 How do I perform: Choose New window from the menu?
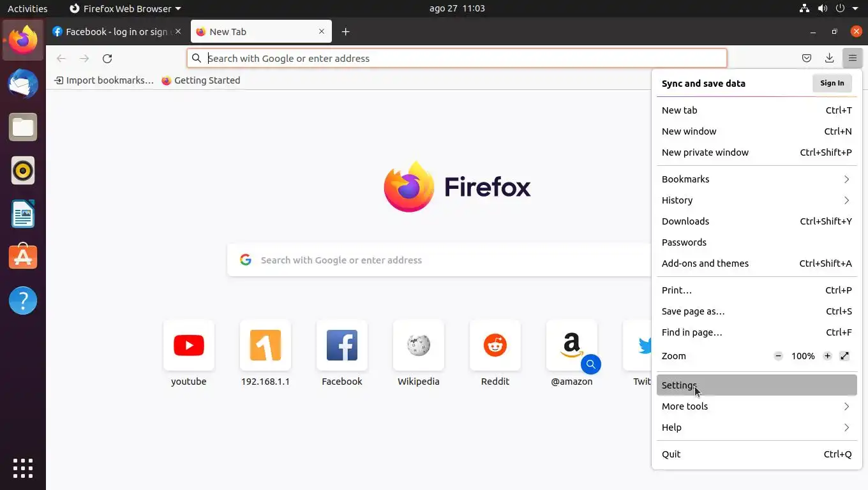coord(757,131)
